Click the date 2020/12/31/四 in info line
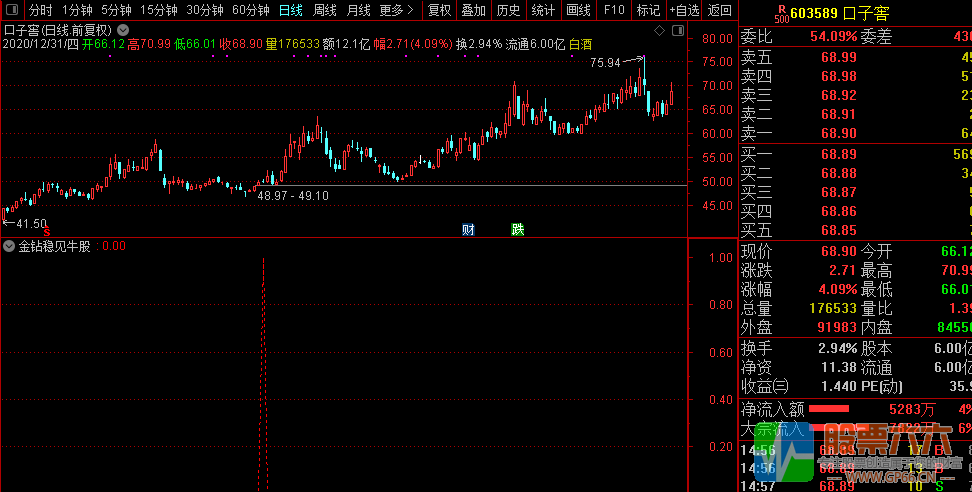 (41, 44)
